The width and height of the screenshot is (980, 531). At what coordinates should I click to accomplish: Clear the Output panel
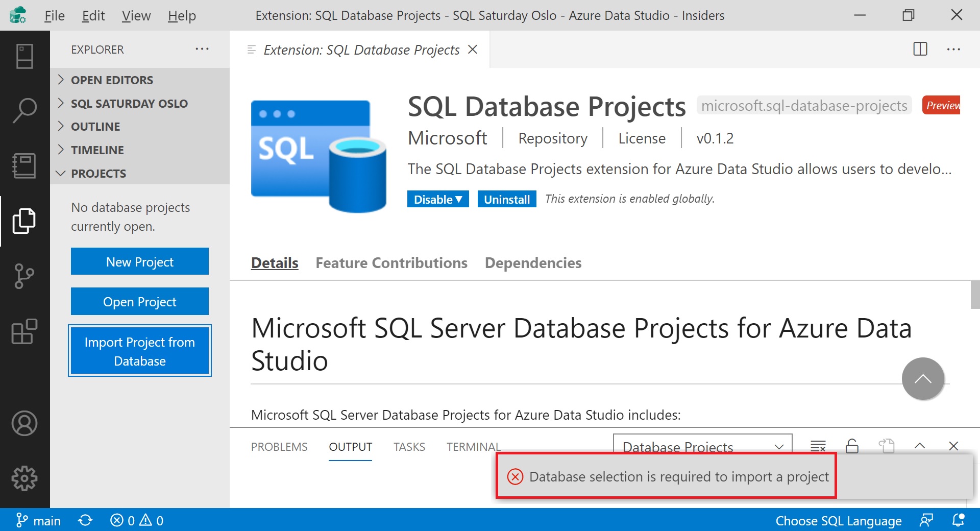tap(818, 446)
